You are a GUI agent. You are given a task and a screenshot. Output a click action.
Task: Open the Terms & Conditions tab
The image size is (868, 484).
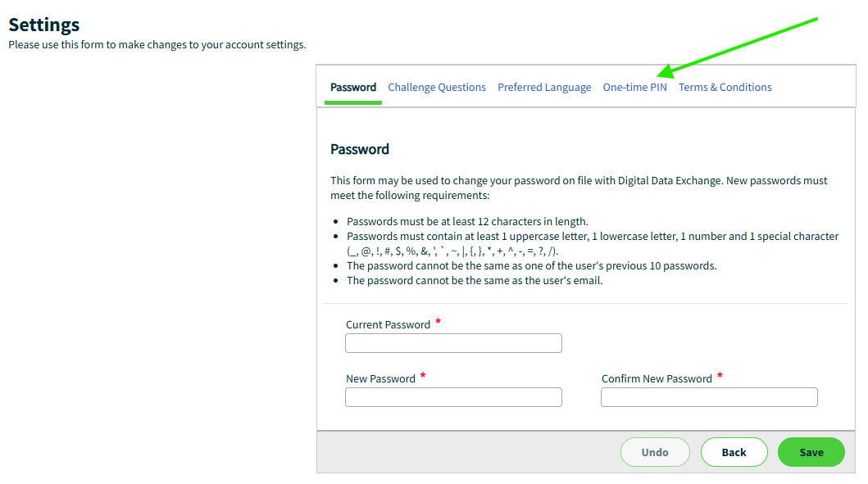tap(725, 88)
